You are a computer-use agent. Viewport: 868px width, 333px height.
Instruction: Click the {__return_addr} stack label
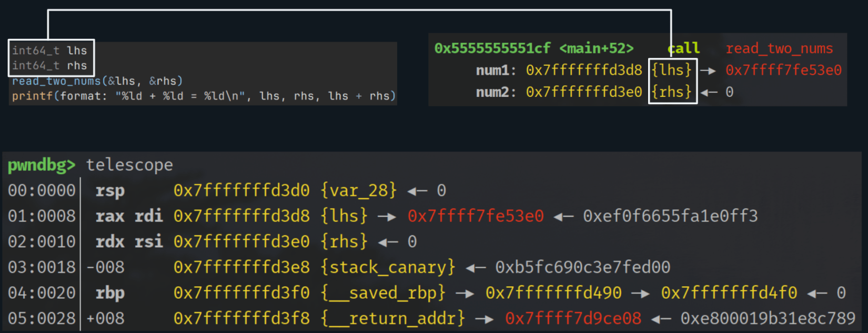point(393,318)
